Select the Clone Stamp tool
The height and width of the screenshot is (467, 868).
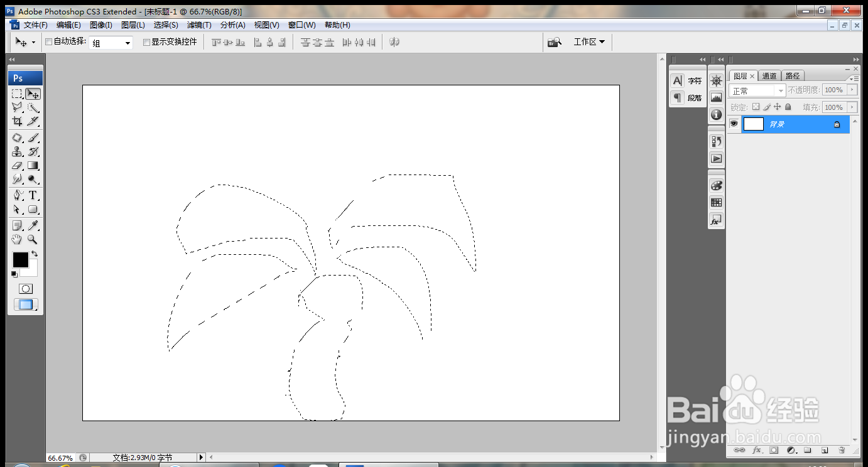17,151
